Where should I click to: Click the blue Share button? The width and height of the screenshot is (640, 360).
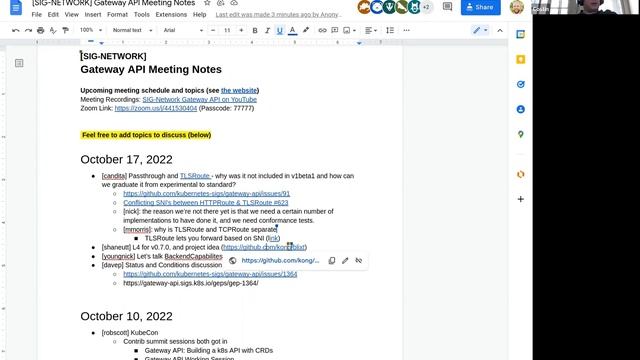480,7
